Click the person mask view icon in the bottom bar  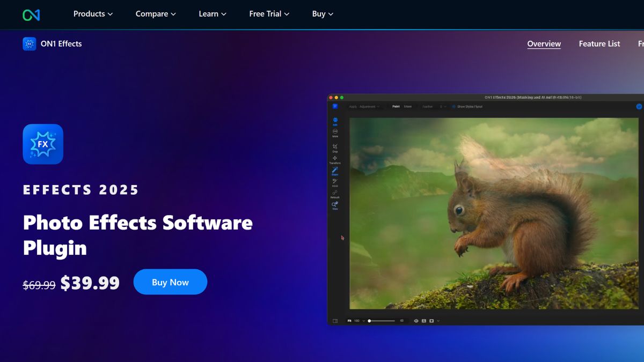point(423,321)
